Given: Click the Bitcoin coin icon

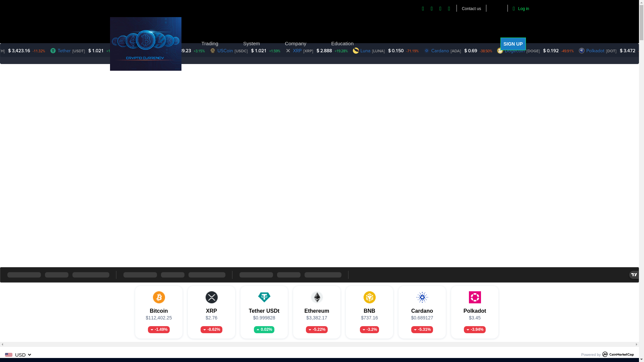Looking at the screenshot, I should tap(159, 297).
